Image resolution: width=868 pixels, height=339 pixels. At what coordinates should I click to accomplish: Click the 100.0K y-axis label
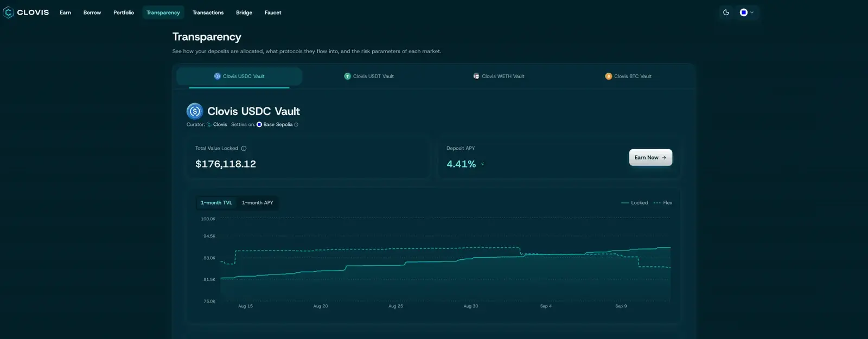(x=208, y=219)
